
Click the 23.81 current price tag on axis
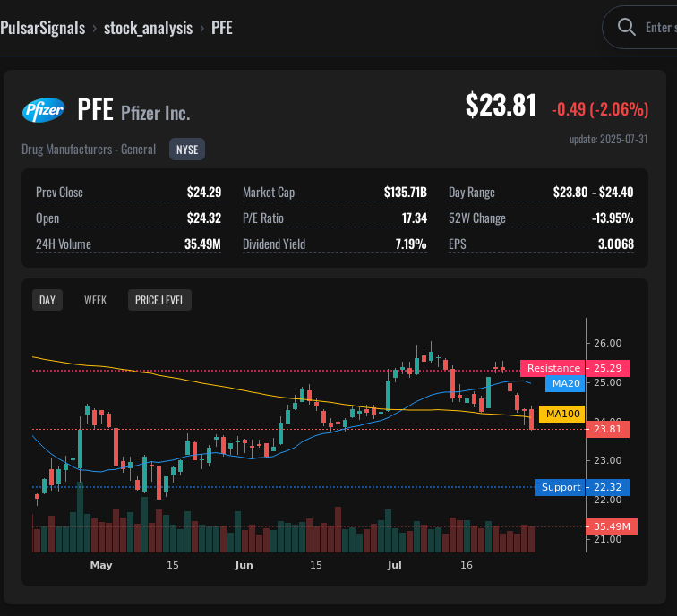(x=607, y=429)
